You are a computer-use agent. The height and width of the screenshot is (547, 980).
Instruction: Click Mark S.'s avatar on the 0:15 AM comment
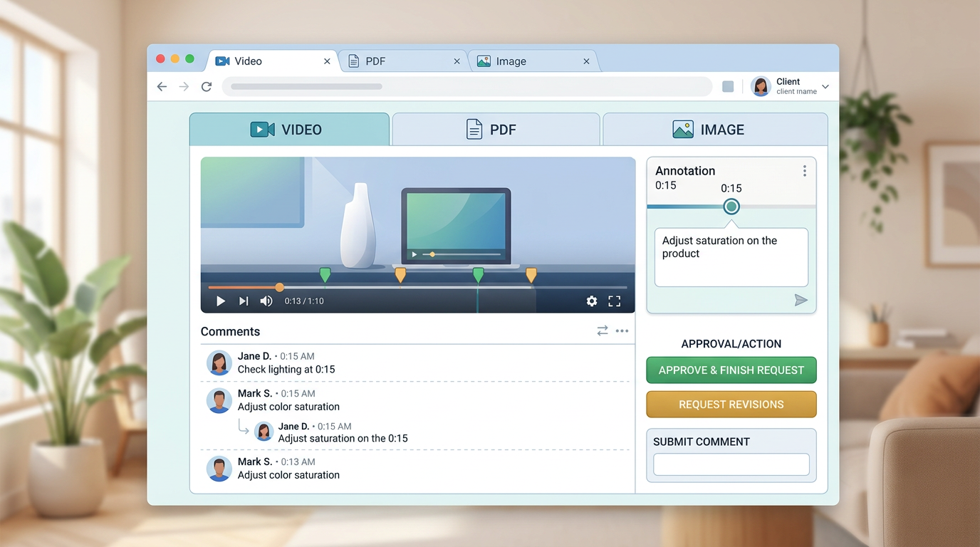pyautogui.click(x=219, y=400)
